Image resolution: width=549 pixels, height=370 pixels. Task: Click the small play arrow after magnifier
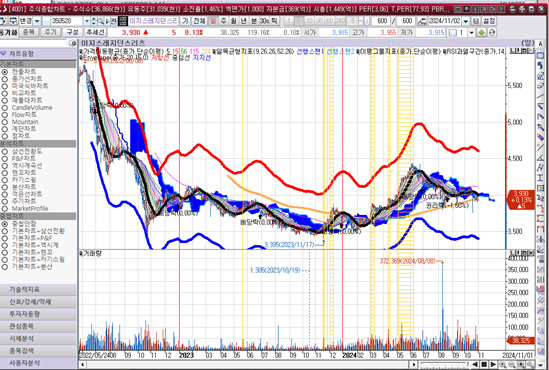pyautogui.click(x=107, y=21)
